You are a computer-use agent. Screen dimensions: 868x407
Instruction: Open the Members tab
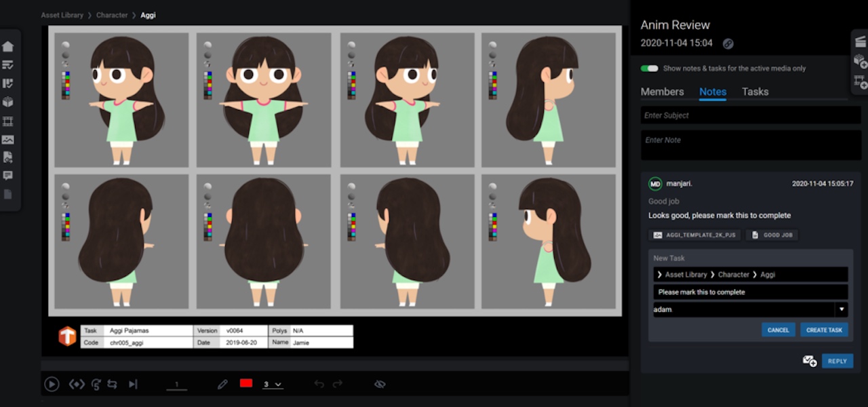tap(663, 92)
